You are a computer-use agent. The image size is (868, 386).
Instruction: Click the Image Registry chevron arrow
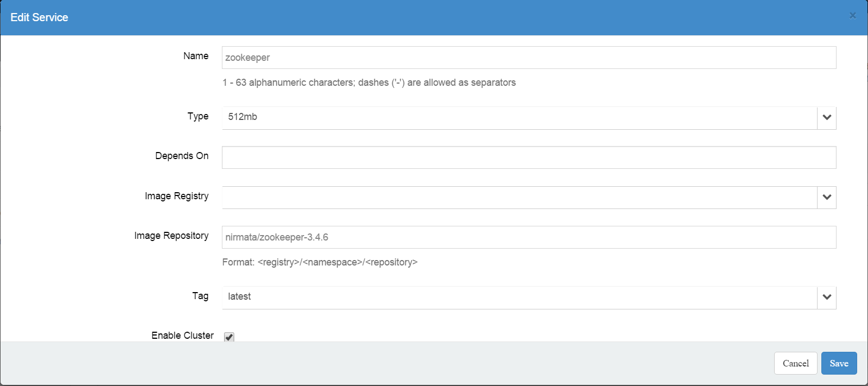pyautogui.click(x=827, y=198)
